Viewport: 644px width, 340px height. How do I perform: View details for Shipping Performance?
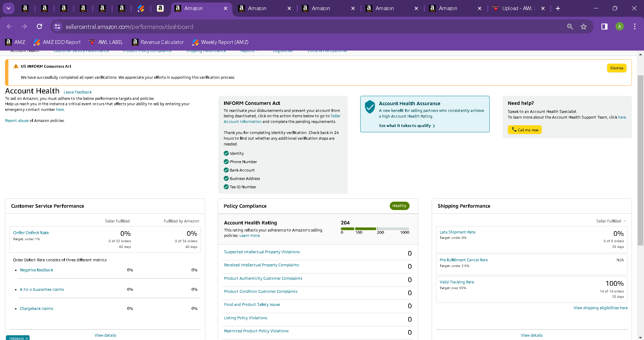click(532, 335)
